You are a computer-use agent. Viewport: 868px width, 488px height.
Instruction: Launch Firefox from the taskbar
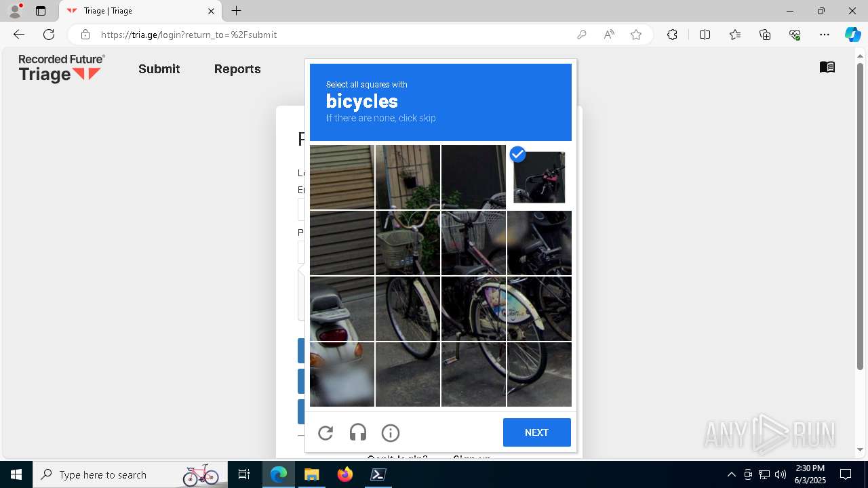coord(344,474)
